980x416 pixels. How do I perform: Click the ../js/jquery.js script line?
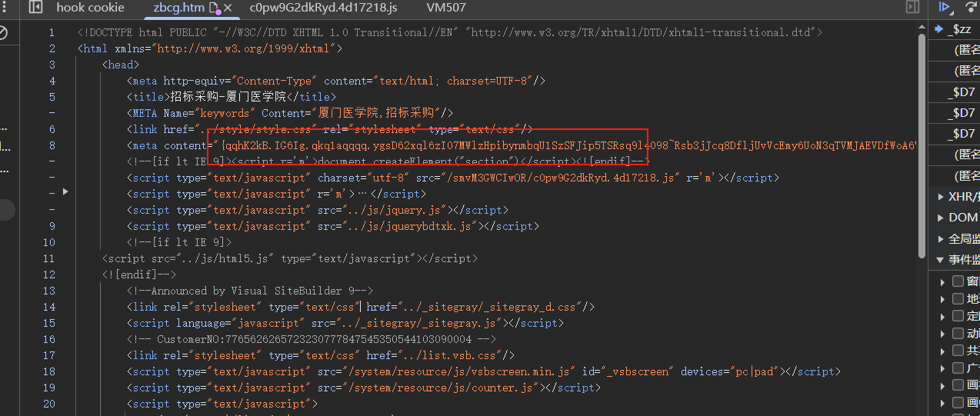318,210
